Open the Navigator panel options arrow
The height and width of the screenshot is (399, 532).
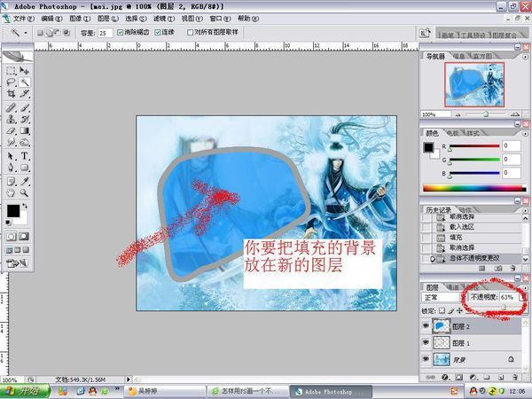pos(521,55)
